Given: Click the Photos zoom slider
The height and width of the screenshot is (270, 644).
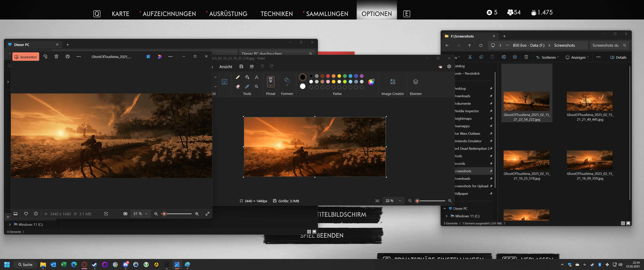Looking at the screenshot, I should tap(177, 214).
